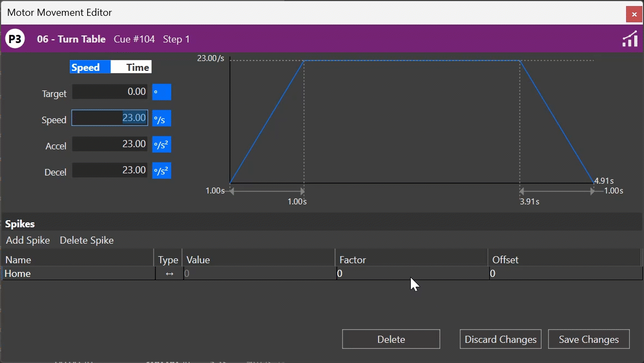The height and width of the screenshot is (363, 644).
Task: Click the 3.91s duration marker under the graph
Action: (x=528, y=201)
